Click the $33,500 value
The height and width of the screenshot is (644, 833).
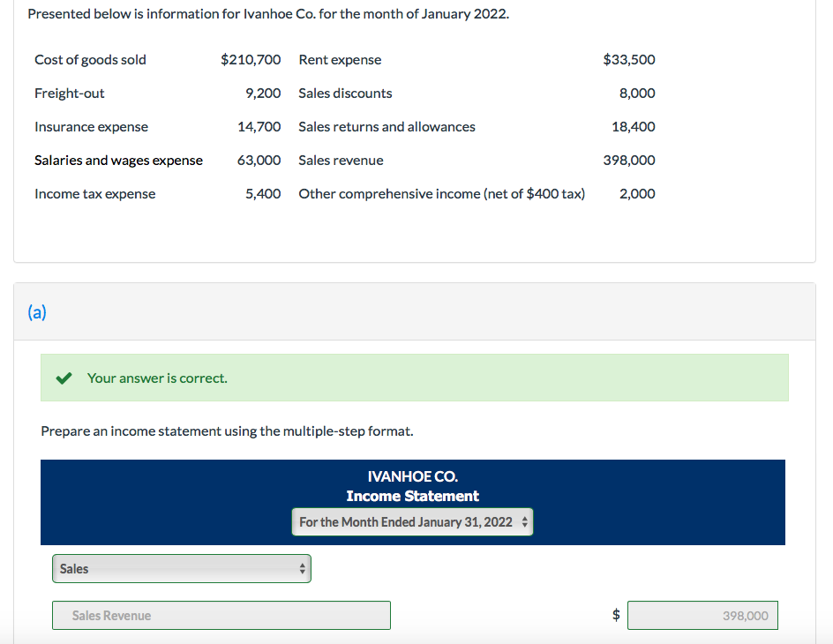(629, 59)
